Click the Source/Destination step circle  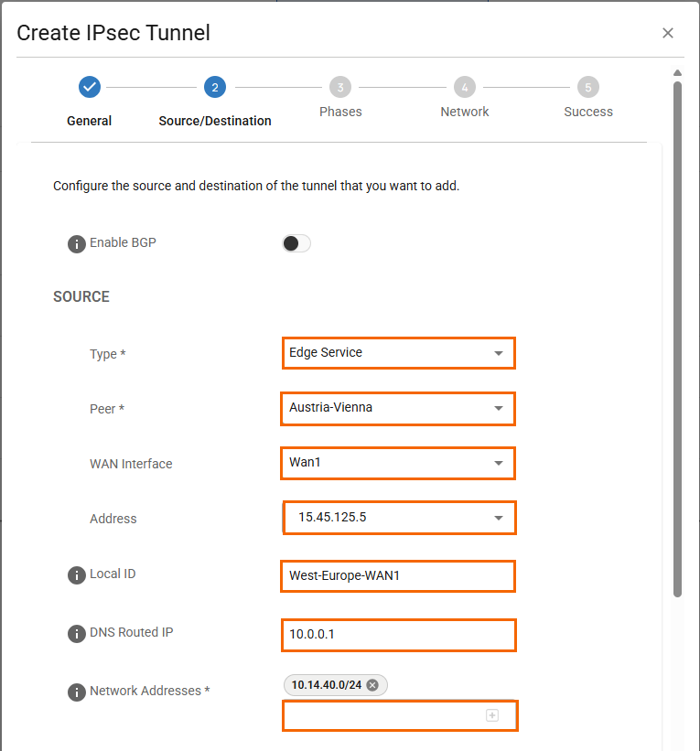coord(215,88)
